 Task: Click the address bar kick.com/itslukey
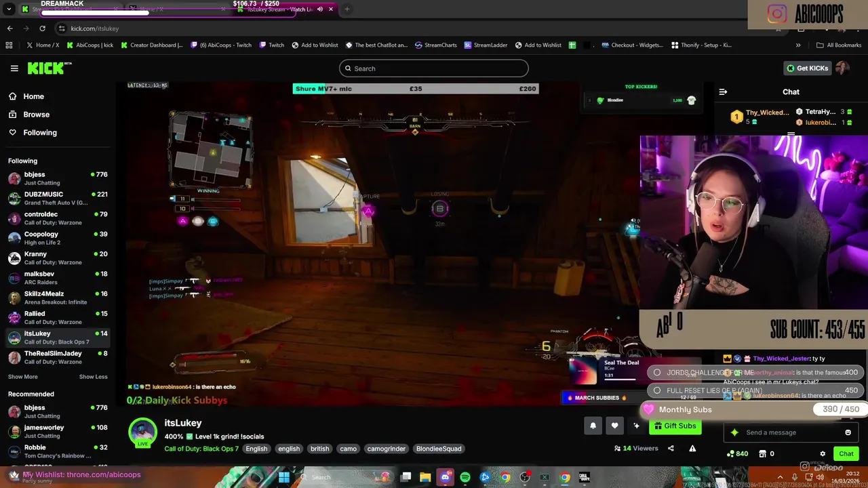pyautogui.click(x=95, y=28)
